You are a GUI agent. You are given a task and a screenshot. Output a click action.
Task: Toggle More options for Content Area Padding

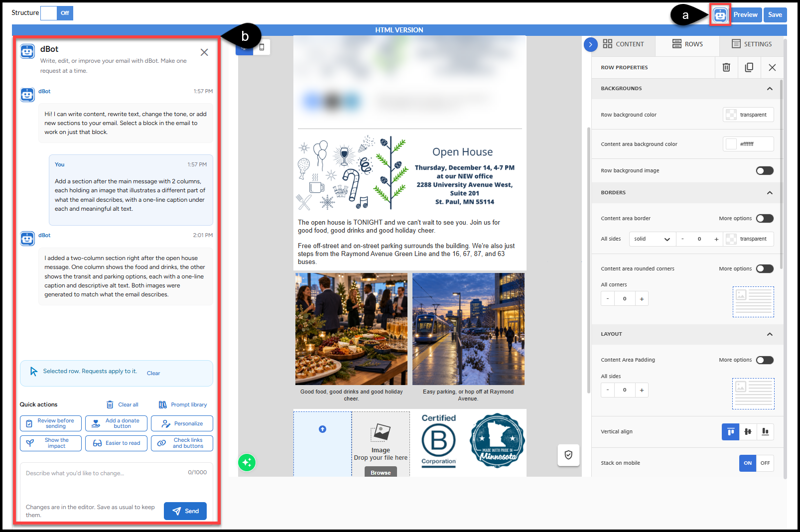765,360
